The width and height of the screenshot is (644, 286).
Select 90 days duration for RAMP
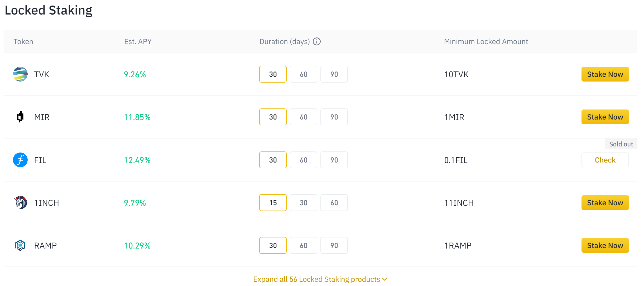334,245
